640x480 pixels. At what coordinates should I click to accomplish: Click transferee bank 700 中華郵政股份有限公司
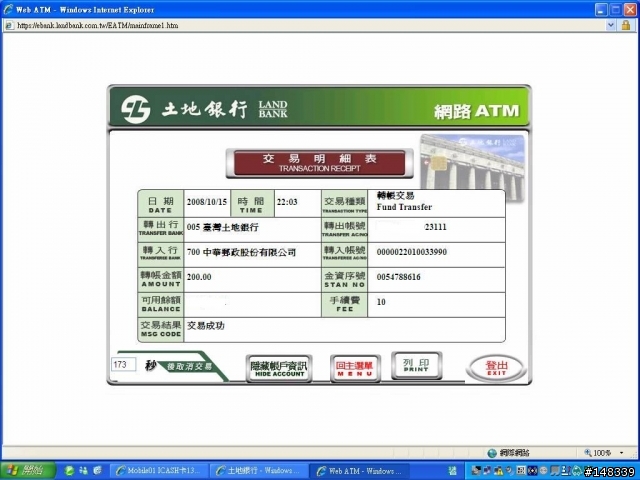[241, 252]
